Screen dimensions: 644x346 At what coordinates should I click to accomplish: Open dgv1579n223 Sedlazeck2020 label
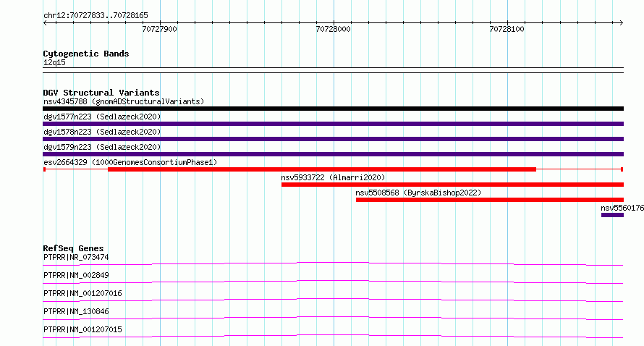pyautogui.click(x=102, y=147)
